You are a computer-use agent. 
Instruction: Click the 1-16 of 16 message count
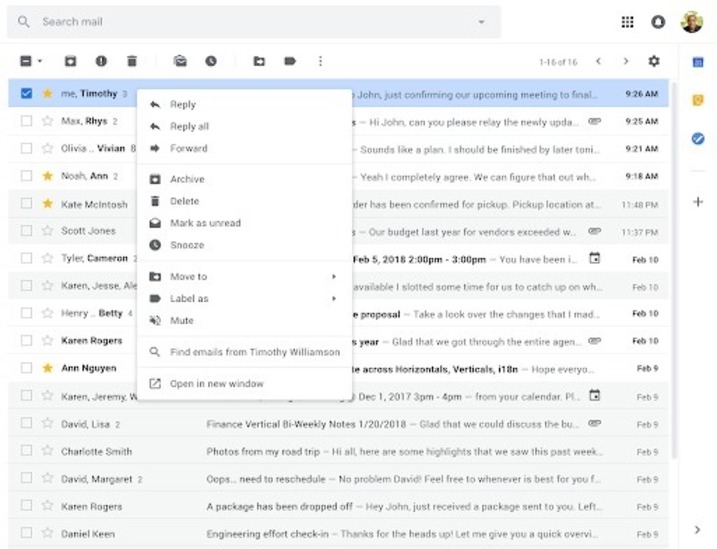tap(558, 62)
